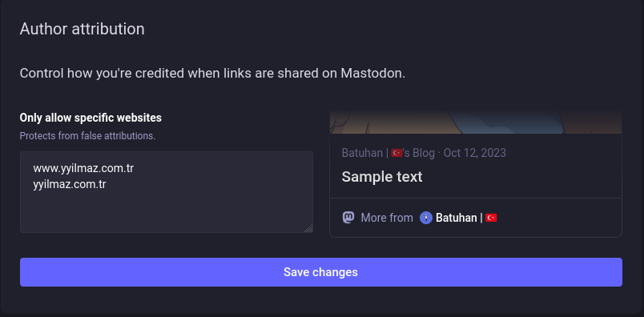The image size is (644, 317).
Task: Click the "Control how you're credited" description
Action: coord(212,74)
